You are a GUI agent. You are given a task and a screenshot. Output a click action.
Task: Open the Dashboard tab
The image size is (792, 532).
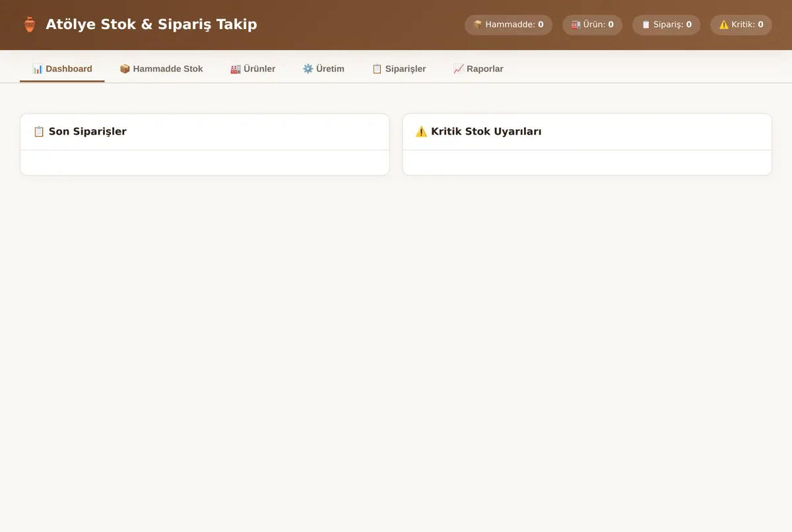(x=62, y=69)
